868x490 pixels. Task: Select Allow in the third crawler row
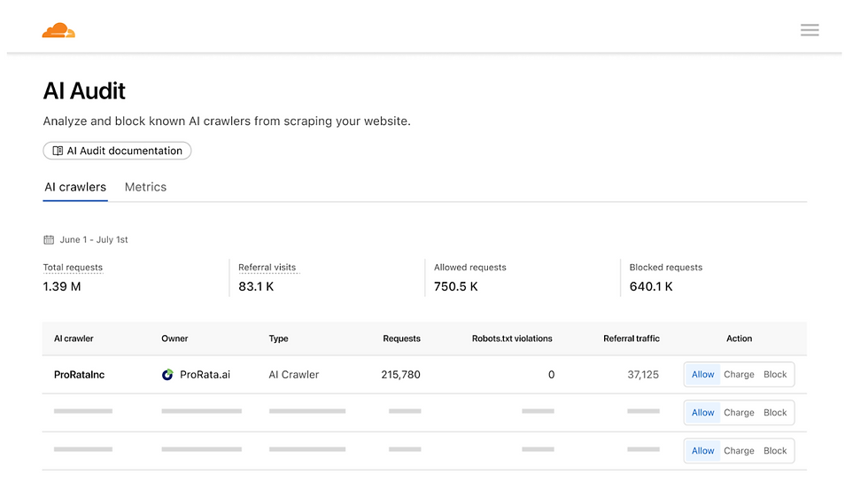click(703, 451)
